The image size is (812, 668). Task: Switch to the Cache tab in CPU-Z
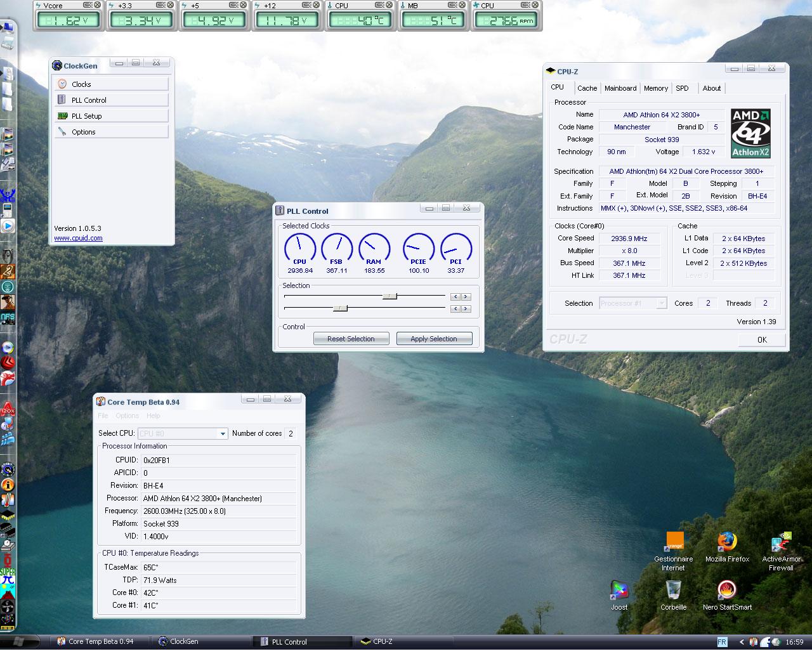587,88
